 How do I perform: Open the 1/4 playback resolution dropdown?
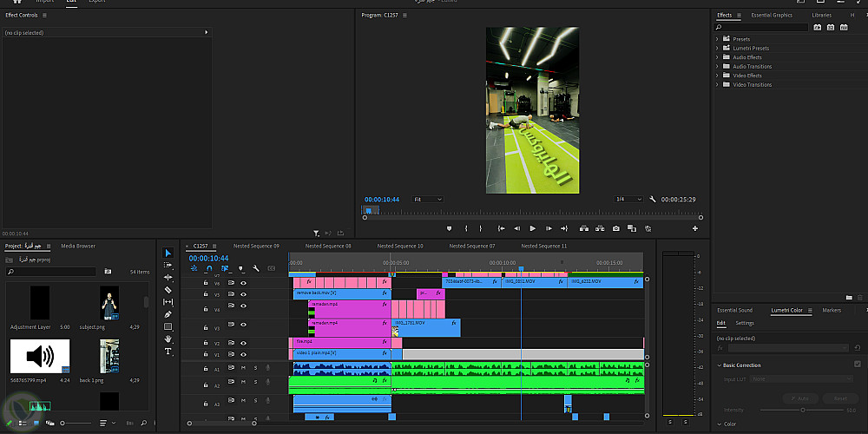pos(628,200)
